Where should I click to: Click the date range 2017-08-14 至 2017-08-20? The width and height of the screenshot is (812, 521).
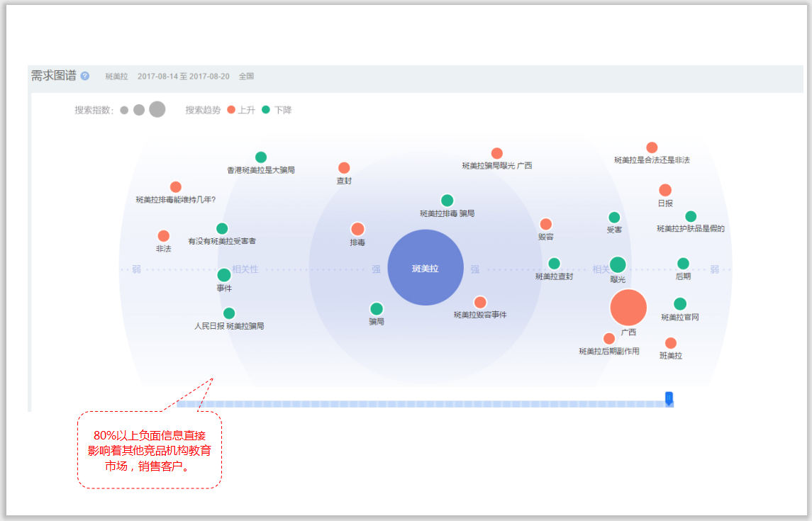(x=184, y=77)
